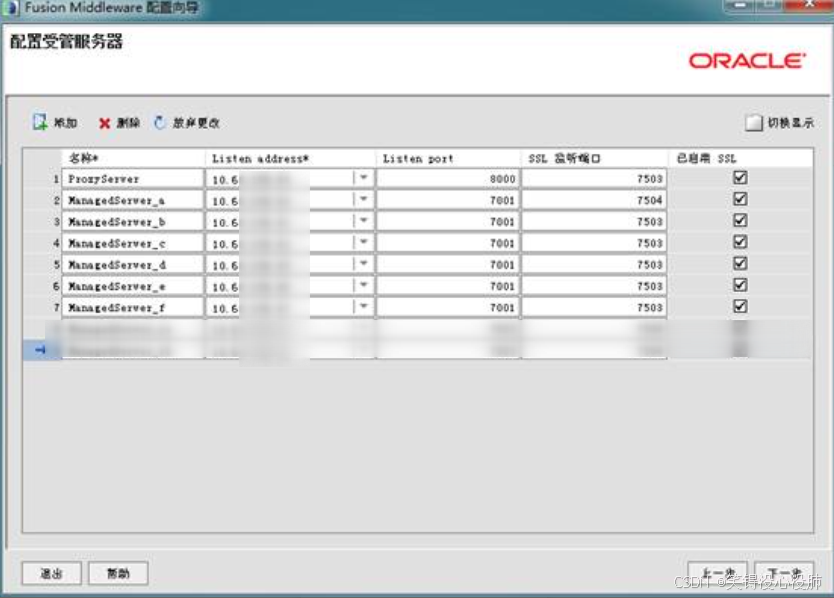Open Listen address dropdown for ManagedServer_a

364,199
